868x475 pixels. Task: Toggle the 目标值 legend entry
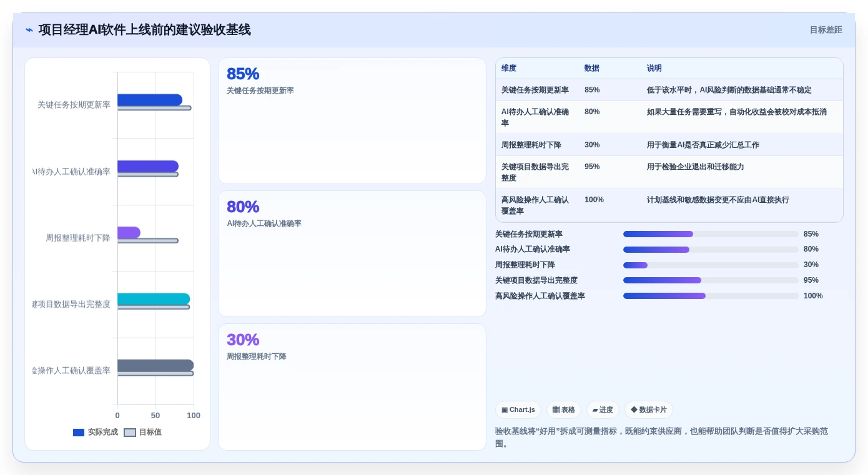[x=142, y=432]
